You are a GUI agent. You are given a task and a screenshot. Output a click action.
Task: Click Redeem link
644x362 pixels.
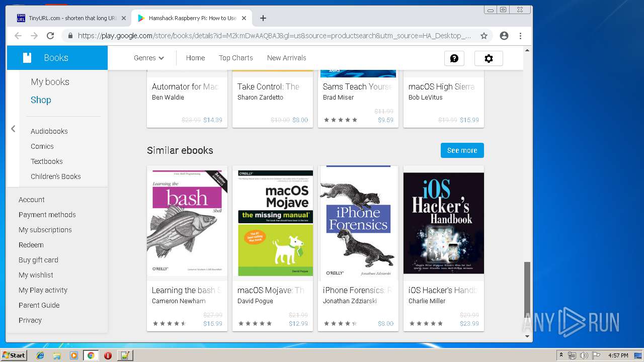point(31,245)
